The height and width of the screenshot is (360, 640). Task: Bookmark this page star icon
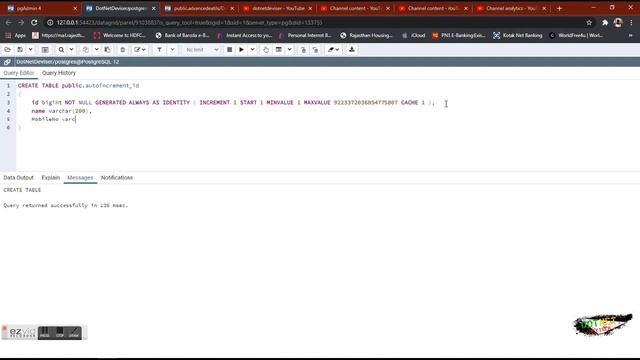coord(589,22)
